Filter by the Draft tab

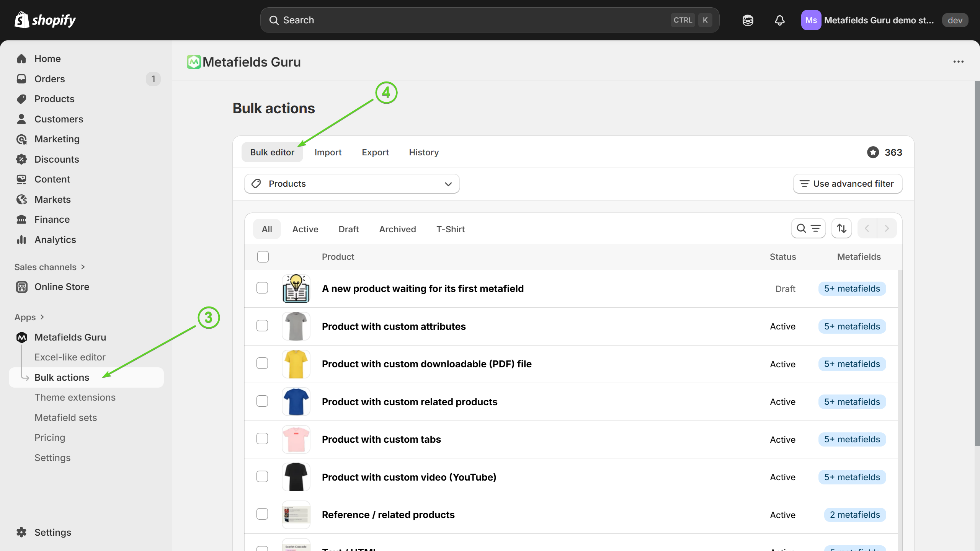[348, 229]
